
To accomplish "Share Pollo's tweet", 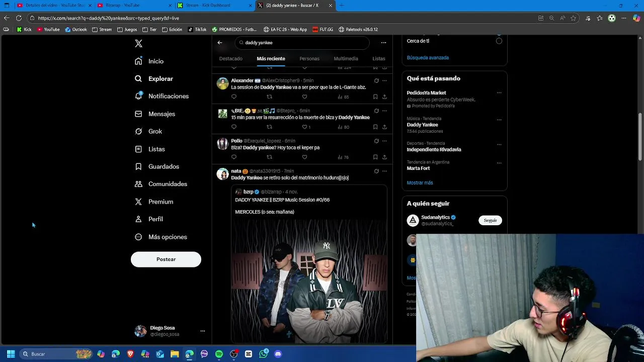I will point(384,157).
